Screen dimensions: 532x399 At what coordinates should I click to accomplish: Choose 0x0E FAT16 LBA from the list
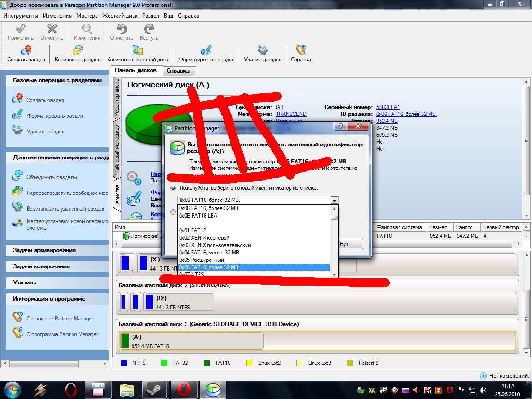[254, 216]
